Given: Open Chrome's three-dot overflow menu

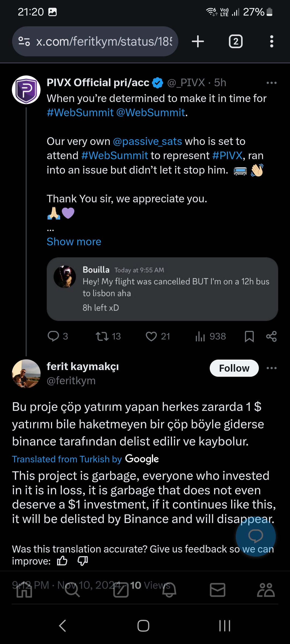Looking at the screenshot, I should [271, 42].
